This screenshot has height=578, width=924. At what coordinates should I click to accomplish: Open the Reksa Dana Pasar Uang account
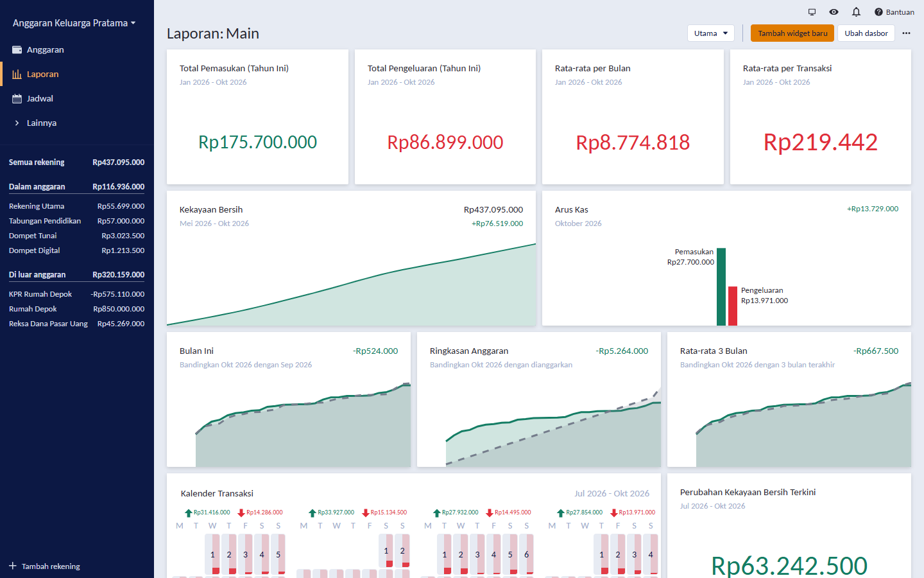pyautogui.click(x=77, y=324)
